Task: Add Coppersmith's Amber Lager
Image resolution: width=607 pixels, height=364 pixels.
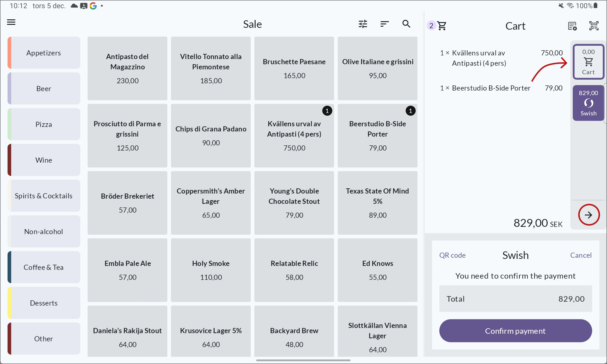Action: pyautogui.click(x=211, y=203)
